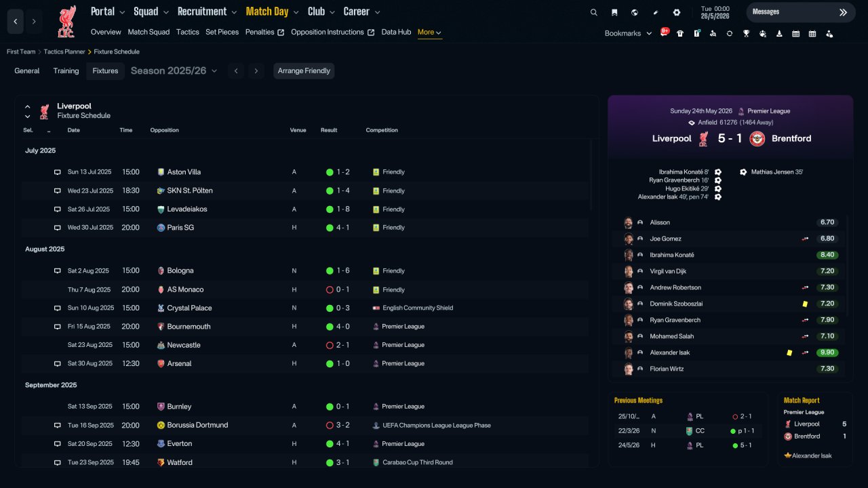Open the world globe icon
868x488 pixels.
pyautogui.click(x=635, y=12)
